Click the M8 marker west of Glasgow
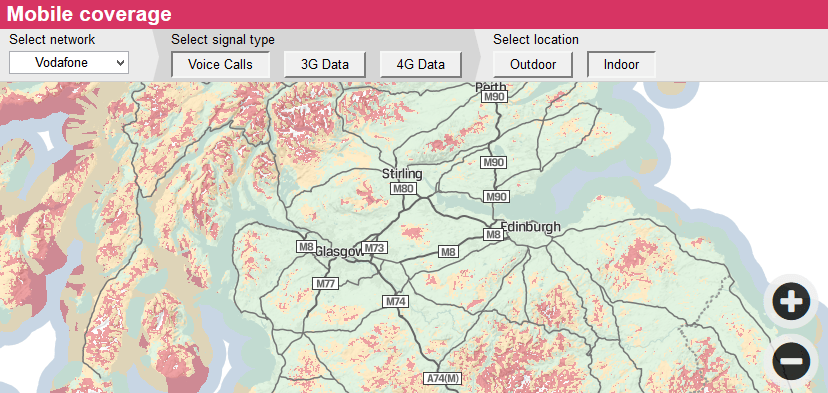Screen dimensions: 828x393 [306, 247]
